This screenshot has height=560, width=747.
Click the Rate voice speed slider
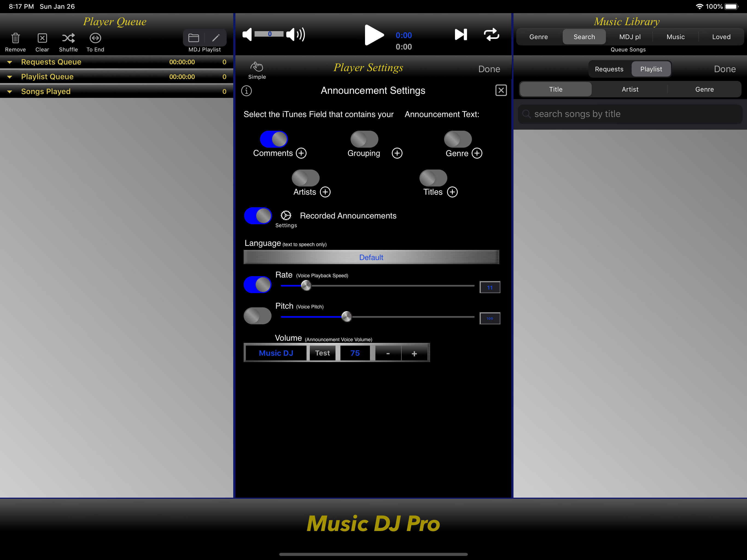point(378,286)
